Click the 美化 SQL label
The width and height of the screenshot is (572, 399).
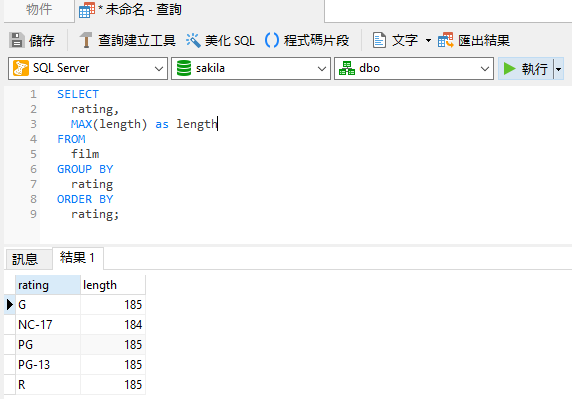click(229, 40)
